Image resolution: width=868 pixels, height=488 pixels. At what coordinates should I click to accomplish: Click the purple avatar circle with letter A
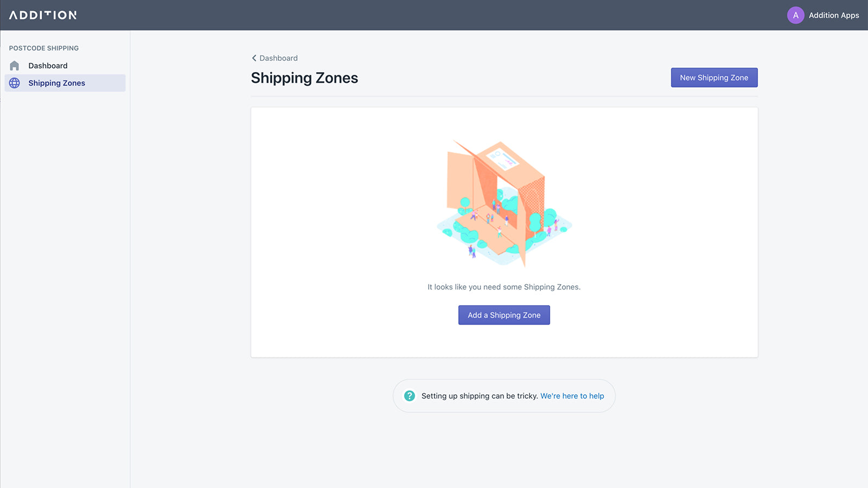click(x=795, y=15)
